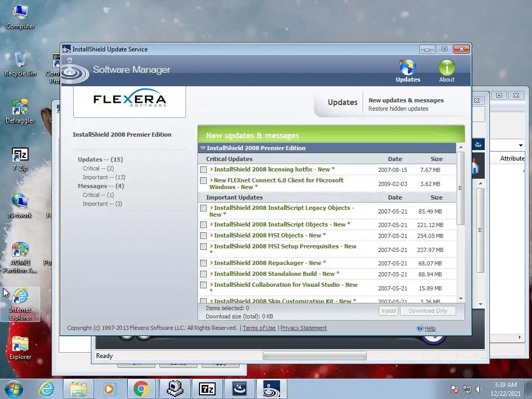
Task: Launch 7-Zip desktop shortcut
Action: [20, 158]
